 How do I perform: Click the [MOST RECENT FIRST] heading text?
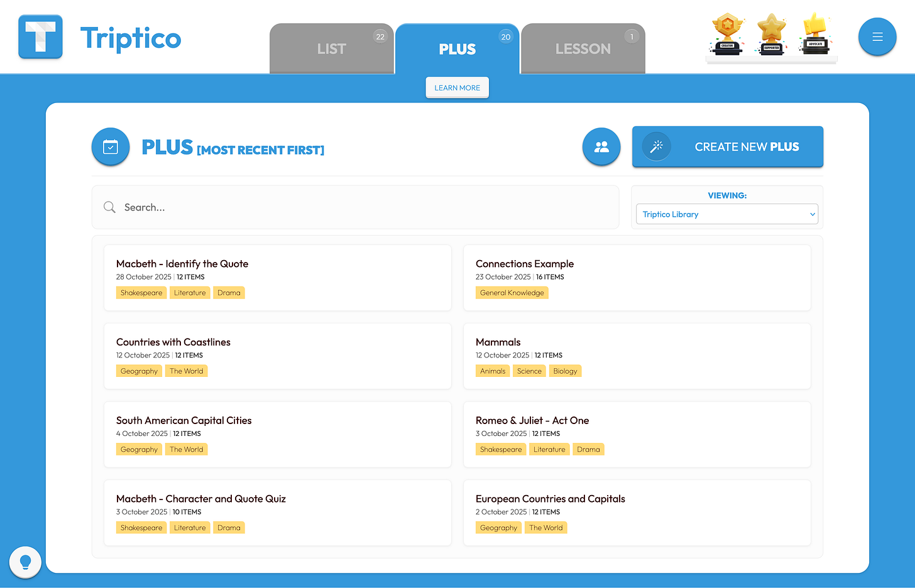click(261, 150)
